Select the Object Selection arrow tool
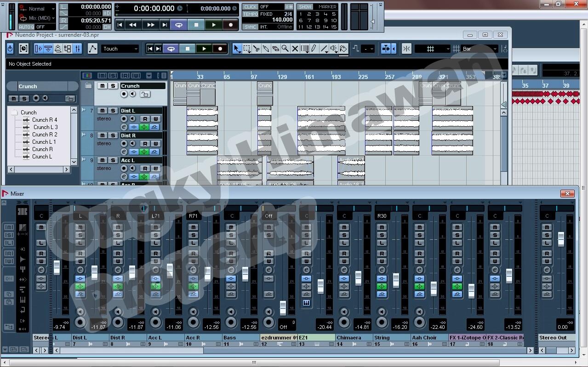This screenshot has width=588, height=367. pos(237,48)
